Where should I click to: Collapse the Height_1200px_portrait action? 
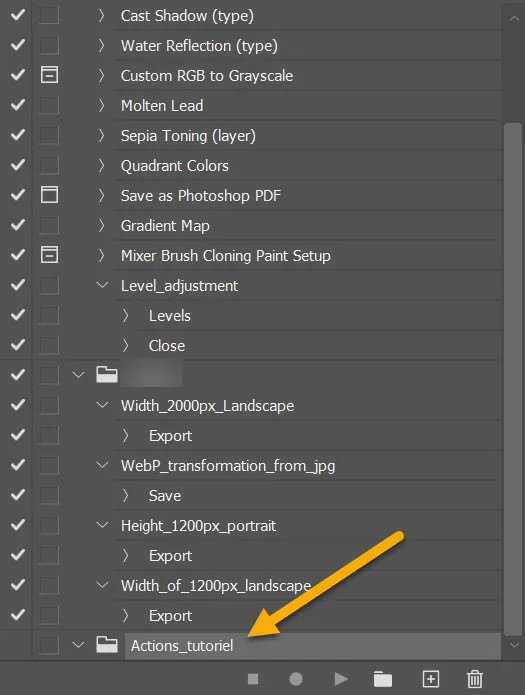point(102,525)
